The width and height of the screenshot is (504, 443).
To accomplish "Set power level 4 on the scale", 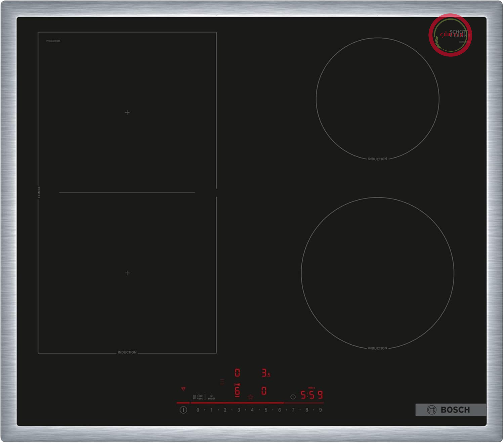I will pos(252,410).
